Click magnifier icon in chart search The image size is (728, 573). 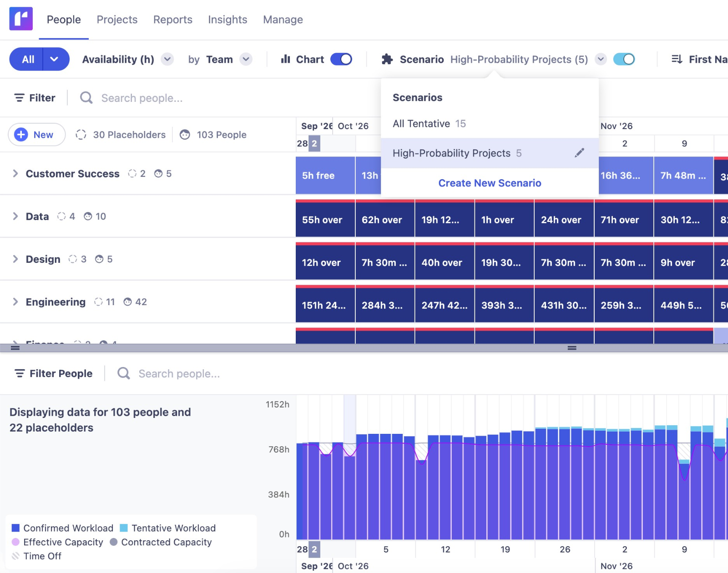click(123, 373)
